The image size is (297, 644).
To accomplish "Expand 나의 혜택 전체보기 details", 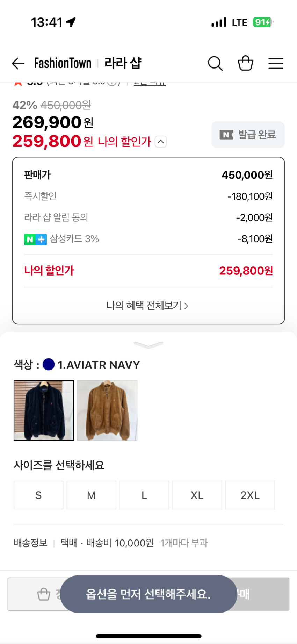I will [x=147, y=306].
